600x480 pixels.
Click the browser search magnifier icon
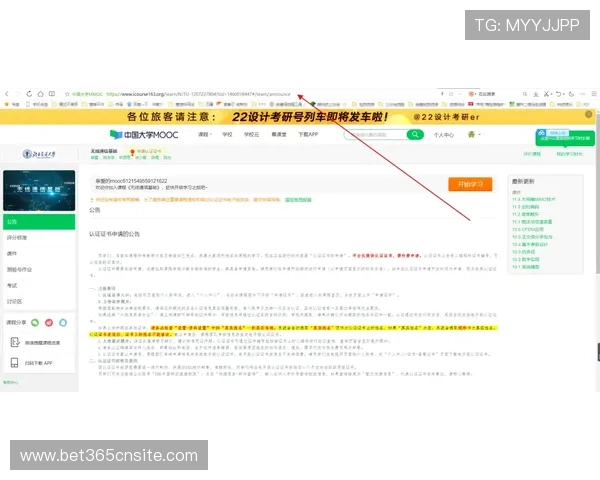click(x=525, y=94)
